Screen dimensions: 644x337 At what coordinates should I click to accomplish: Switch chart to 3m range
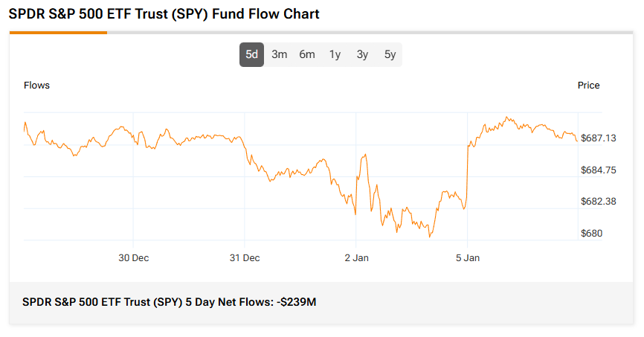[279, 54]
